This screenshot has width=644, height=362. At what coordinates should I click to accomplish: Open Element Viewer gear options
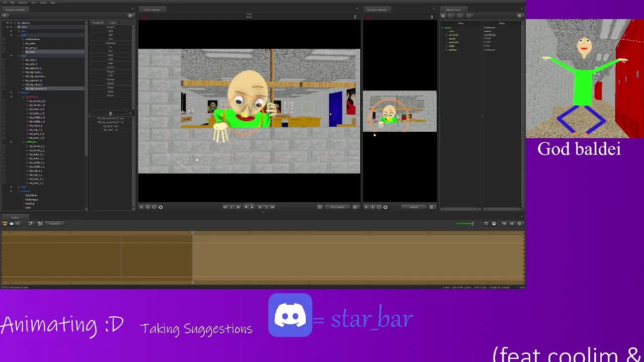click(520, 16)
